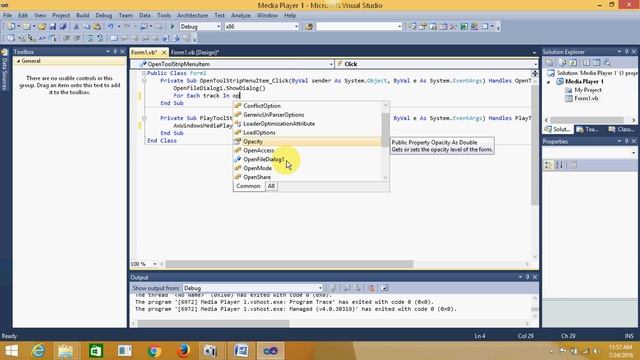Select Form1.vb in Solution Explorer
Image resolution: width=640 pixels, height=360 pixels.
[x=586, y=98]
